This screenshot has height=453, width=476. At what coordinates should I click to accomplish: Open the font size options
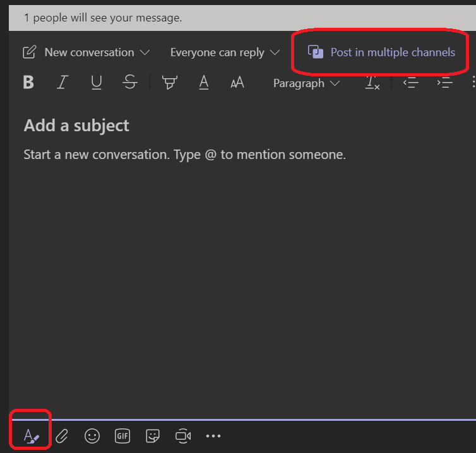click(237, 83)
